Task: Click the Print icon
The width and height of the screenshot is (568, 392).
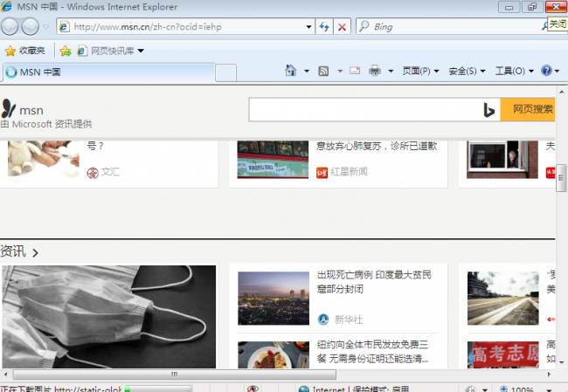Action: point(375,71)
